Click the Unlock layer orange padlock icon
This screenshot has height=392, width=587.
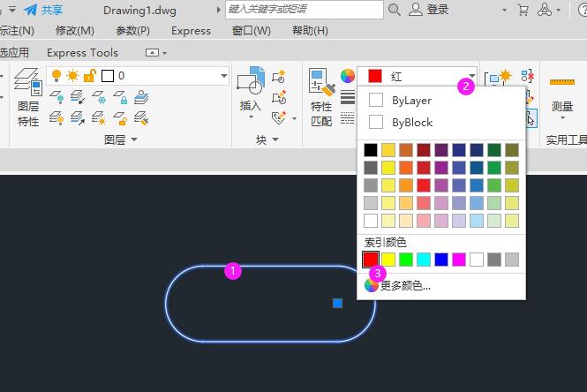pyautogui.click(x=121, y=118)
